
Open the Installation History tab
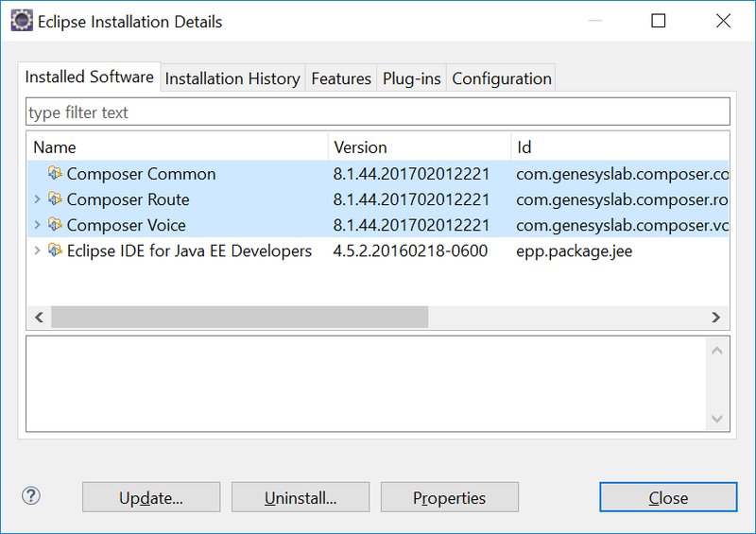[232, 78]
